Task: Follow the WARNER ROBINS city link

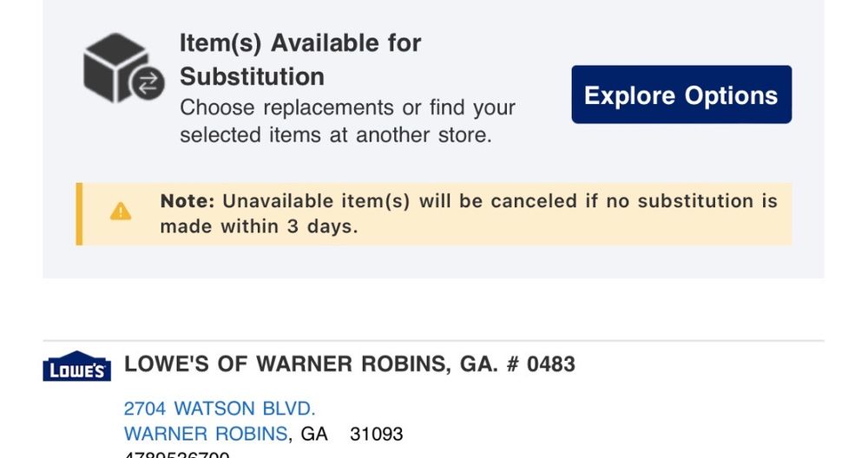Action: (205, 434)
